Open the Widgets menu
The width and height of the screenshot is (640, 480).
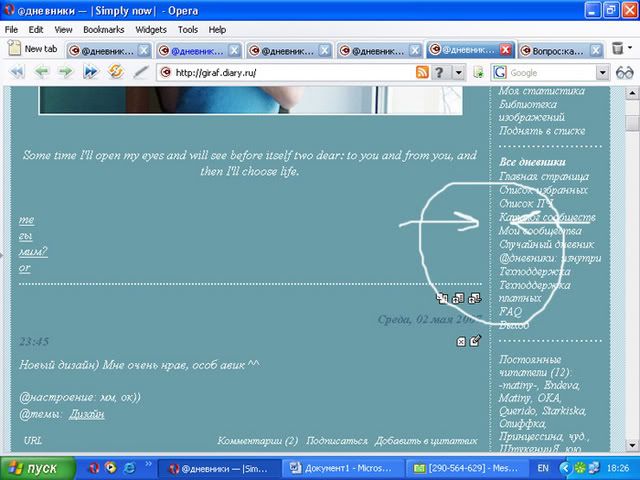[150, 30]
